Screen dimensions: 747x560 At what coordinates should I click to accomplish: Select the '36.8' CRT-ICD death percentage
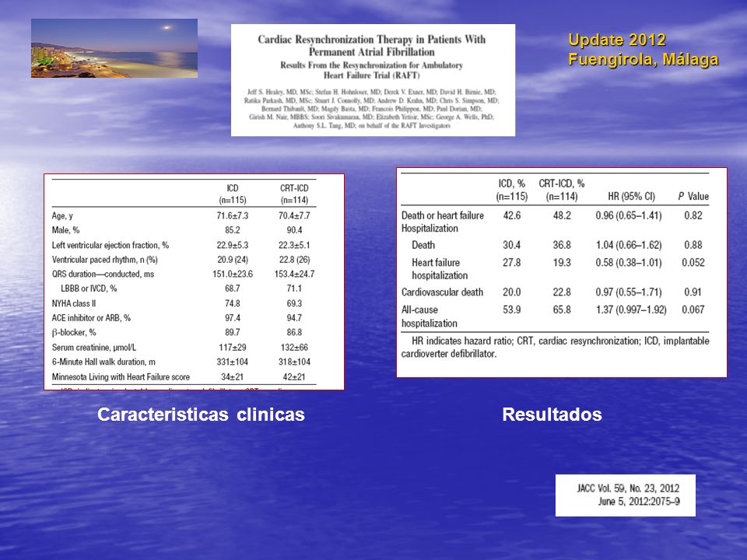[x=562, y=245]
